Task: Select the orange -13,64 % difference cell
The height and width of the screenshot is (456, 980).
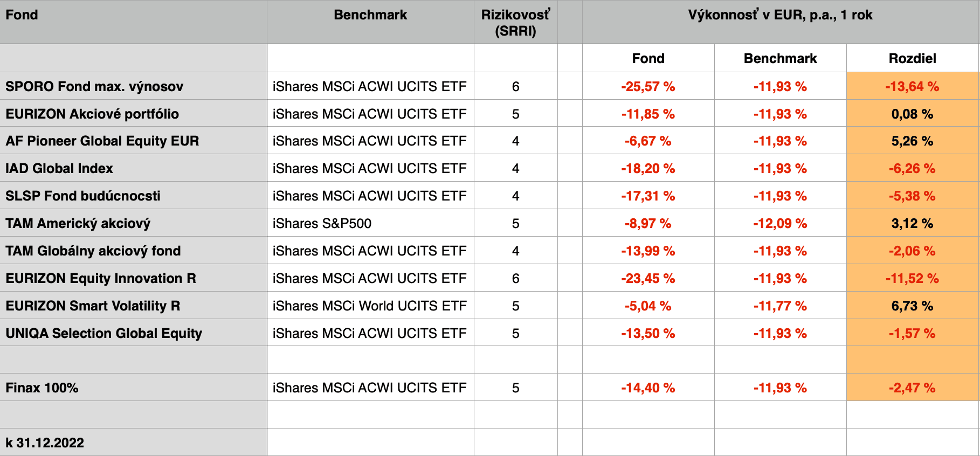Action: click(912, 86)
